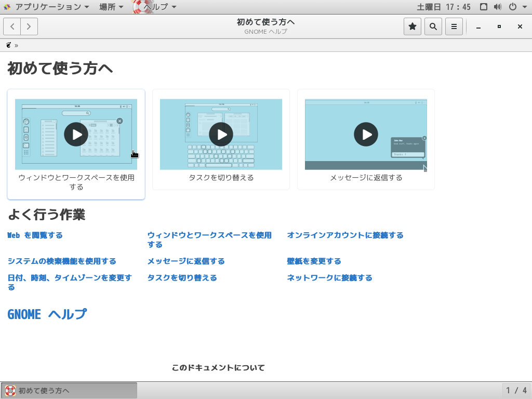532x399 pixels.
Task: Click the volume speaker icon in top bar
Action: tap(498, 7)
